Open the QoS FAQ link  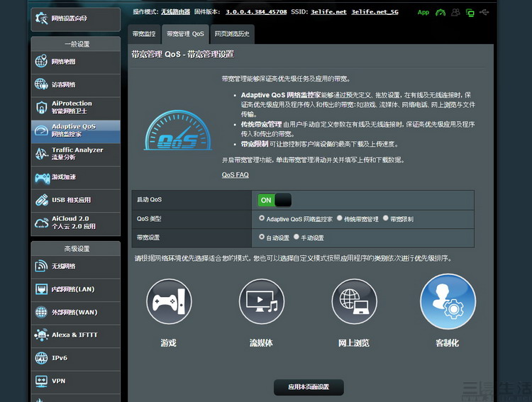(235, 175)
